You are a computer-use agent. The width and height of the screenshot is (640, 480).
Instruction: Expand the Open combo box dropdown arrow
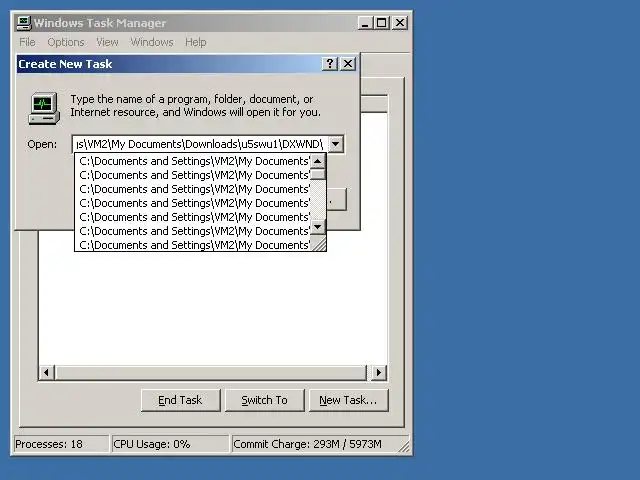coord(336,144)
